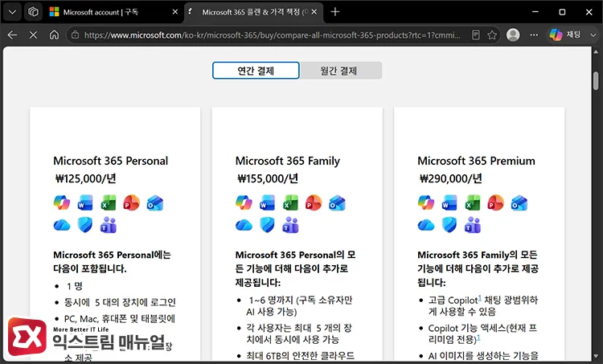Click Defender icon under Microsoft 365 Premium
The width and height of the screenshot is (603, 364).
(x=449, y=225)
